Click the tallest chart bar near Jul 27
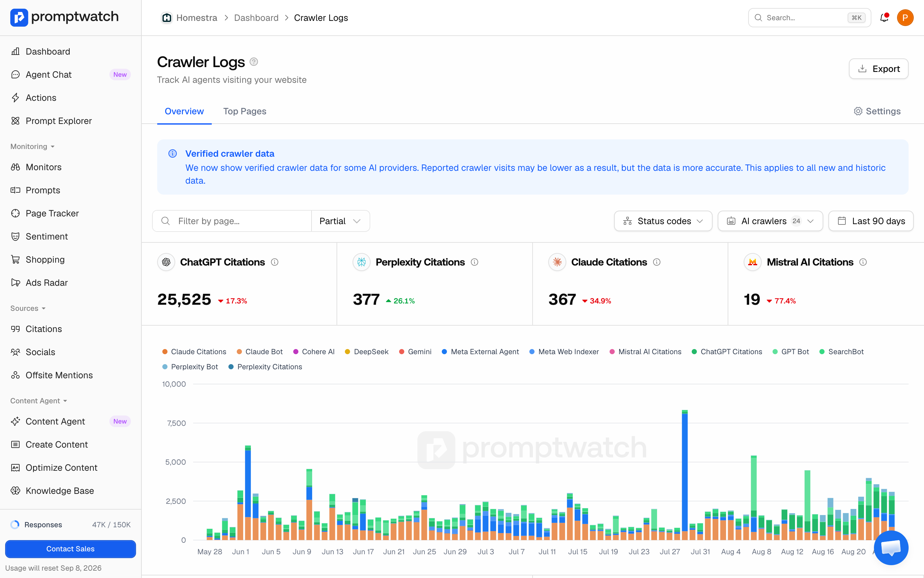This screenshot has height=578, width=924. pos(685,475)
